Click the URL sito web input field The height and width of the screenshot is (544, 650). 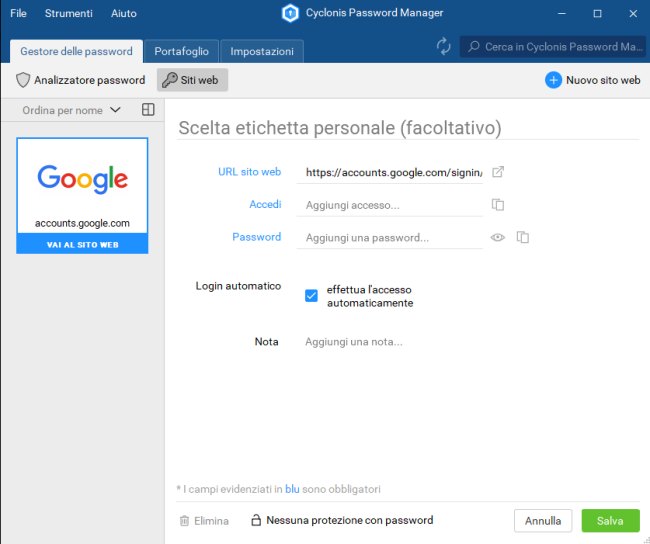[390, 172]
